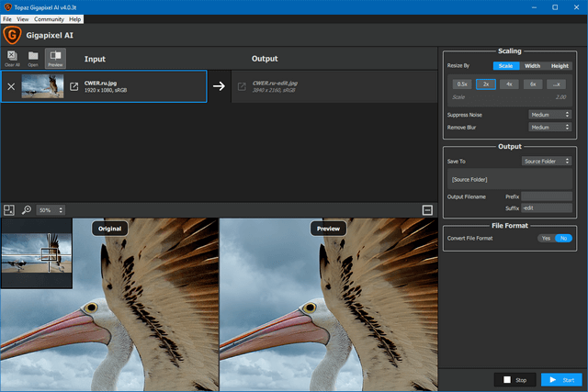Remove CWER.ru.jpg with the X icon

(11, 86)
